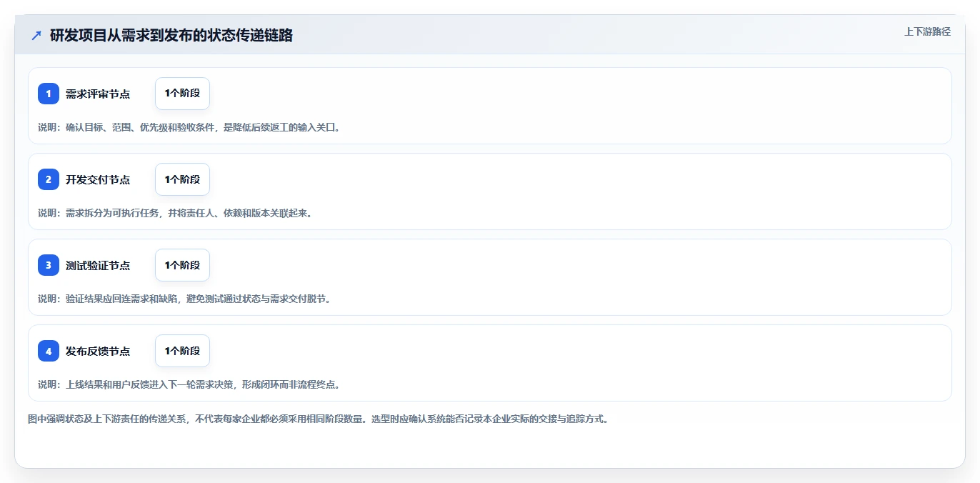Click the description starting '说明：确认目标、范围'

(189, 127)
